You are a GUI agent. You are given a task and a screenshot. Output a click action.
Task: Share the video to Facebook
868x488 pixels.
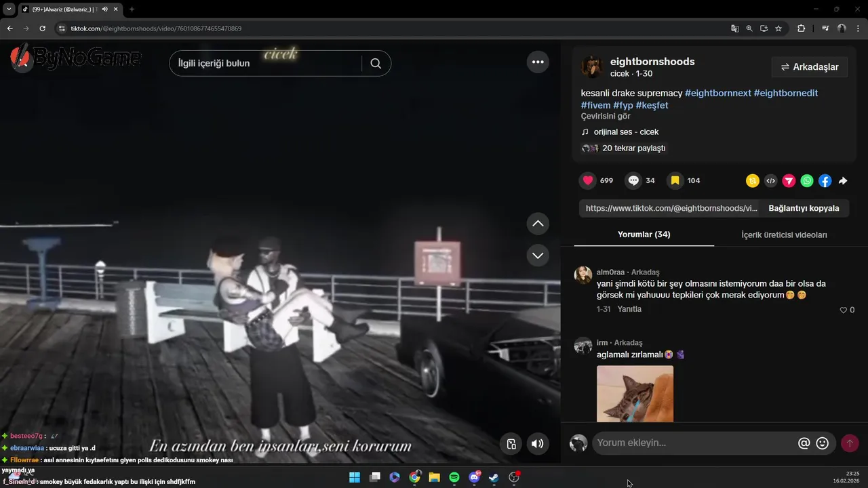pos(825,180)
